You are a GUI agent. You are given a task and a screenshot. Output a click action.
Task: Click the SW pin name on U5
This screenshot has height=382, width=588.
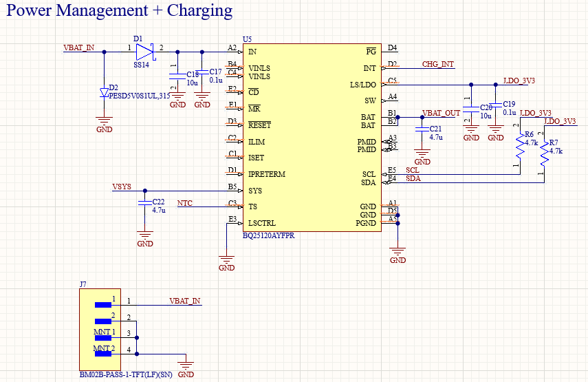[370, 100]
